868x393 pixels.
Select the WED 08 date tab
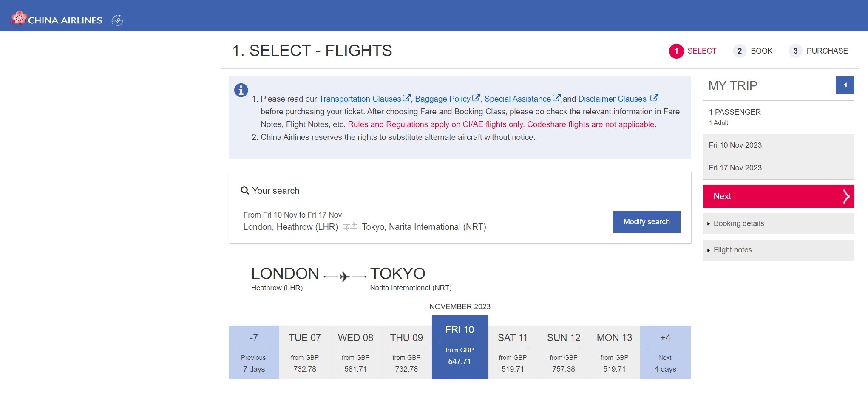coord(355,352)
